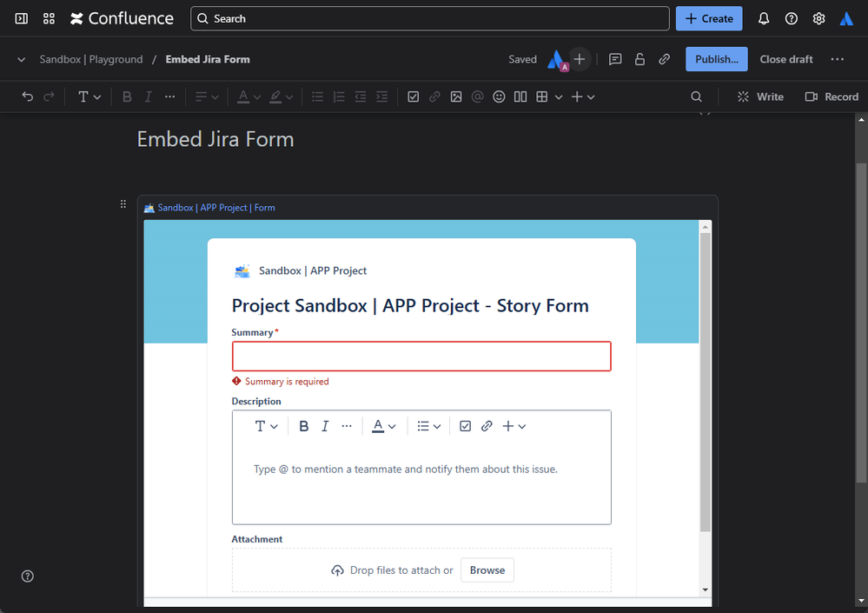Click Close draft
Image resolution: width=868 pixels, height=613 pixels.
[x=786, y=59]
